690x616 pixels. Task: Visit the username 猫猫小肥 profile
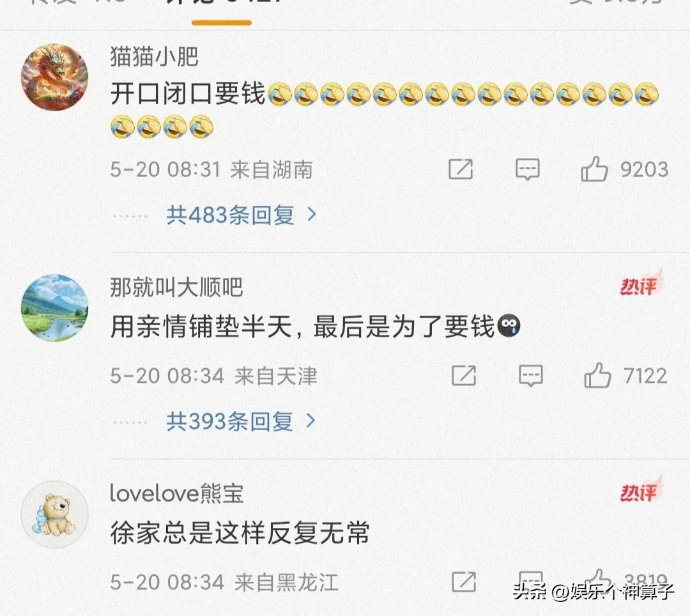(154, 57)
